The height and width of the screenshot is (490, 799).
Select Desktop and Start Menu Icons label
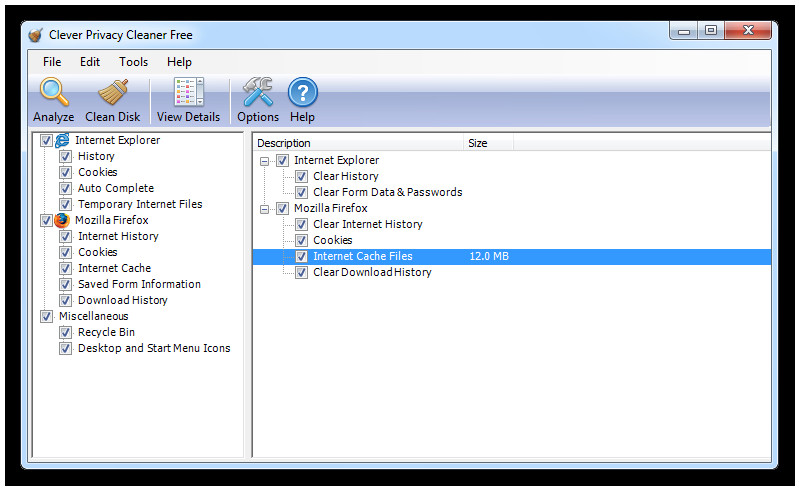tap(154, 348)
